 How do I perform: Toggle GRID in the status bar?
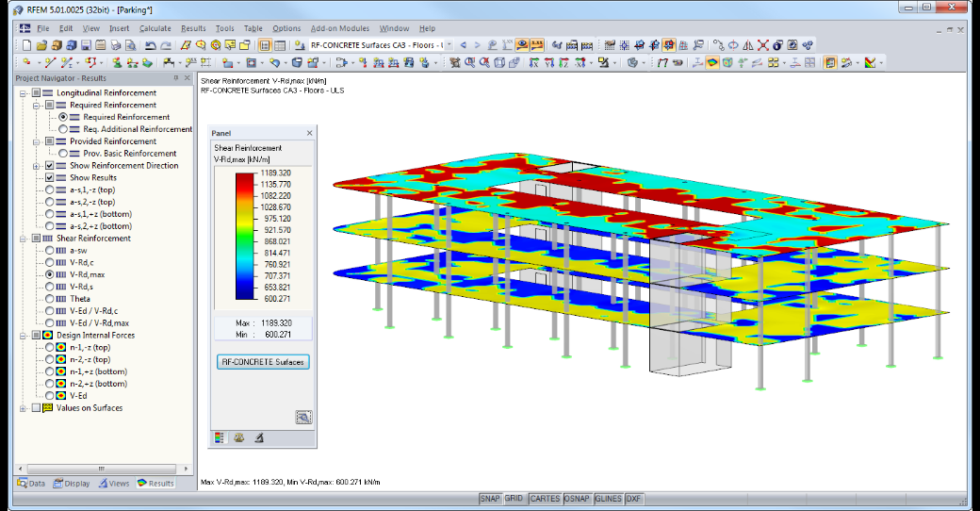coord(514,499)
